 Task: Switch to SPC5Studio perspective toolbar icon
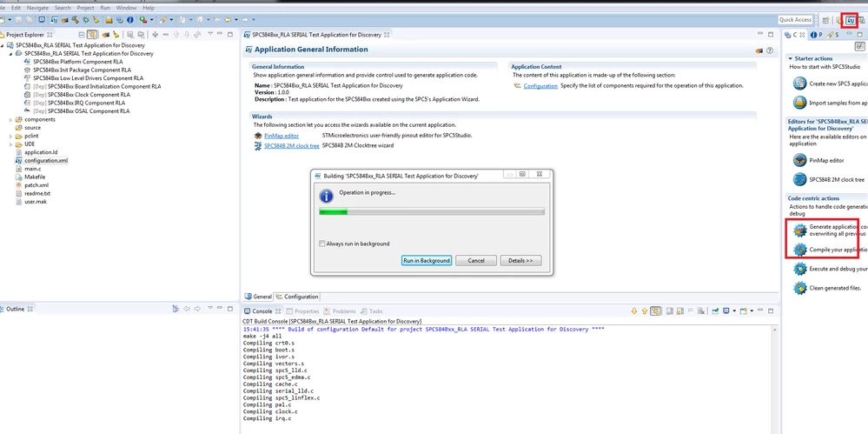[x=851, y=20]
